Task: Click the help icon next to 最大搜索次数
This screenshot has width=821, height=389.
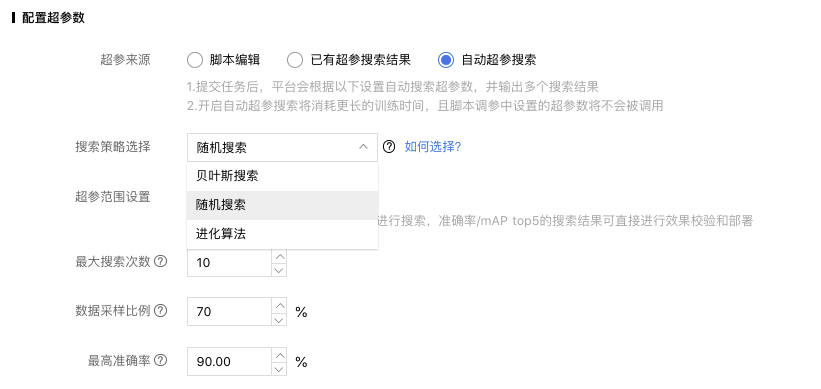Action: [161, 261]
